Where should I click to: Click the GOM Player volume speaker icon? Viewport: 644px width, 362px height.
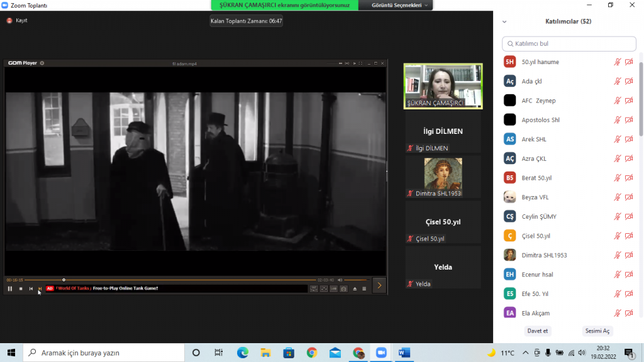340,280
